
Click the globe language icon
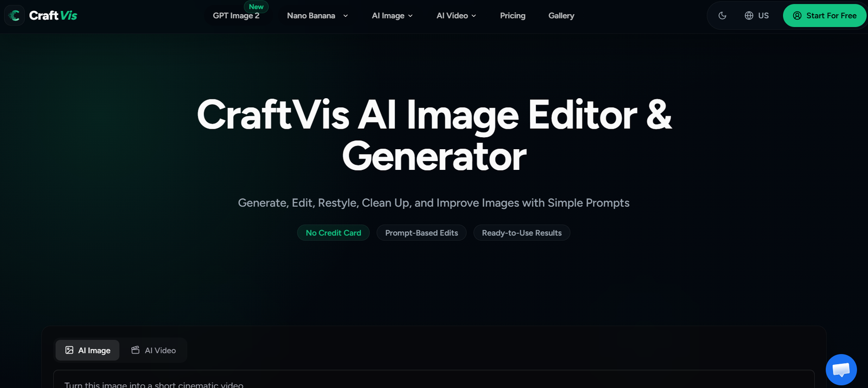tap(749, 16)
